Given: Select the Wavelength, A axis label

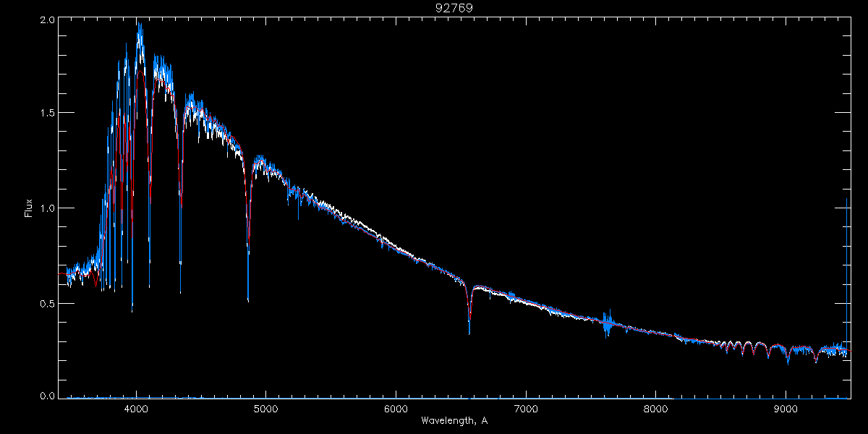Looking at the screenshot, I should tap(454, 420).
